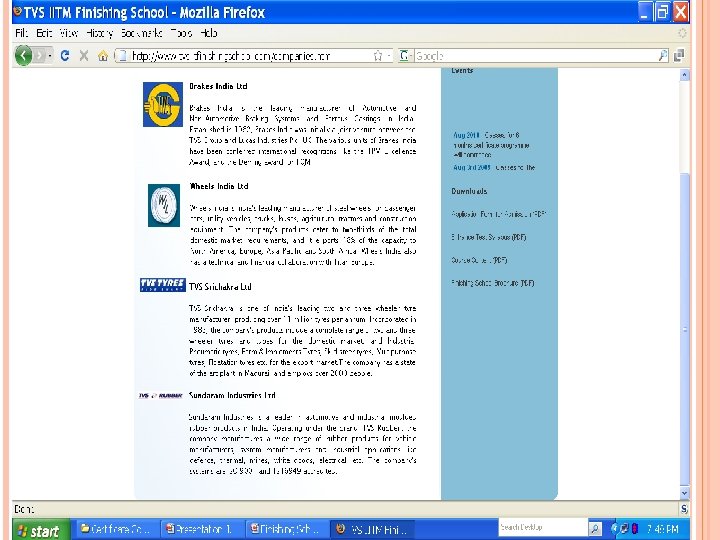Stop loading with the X icon

pyautogui.click(x=84, y=56)
